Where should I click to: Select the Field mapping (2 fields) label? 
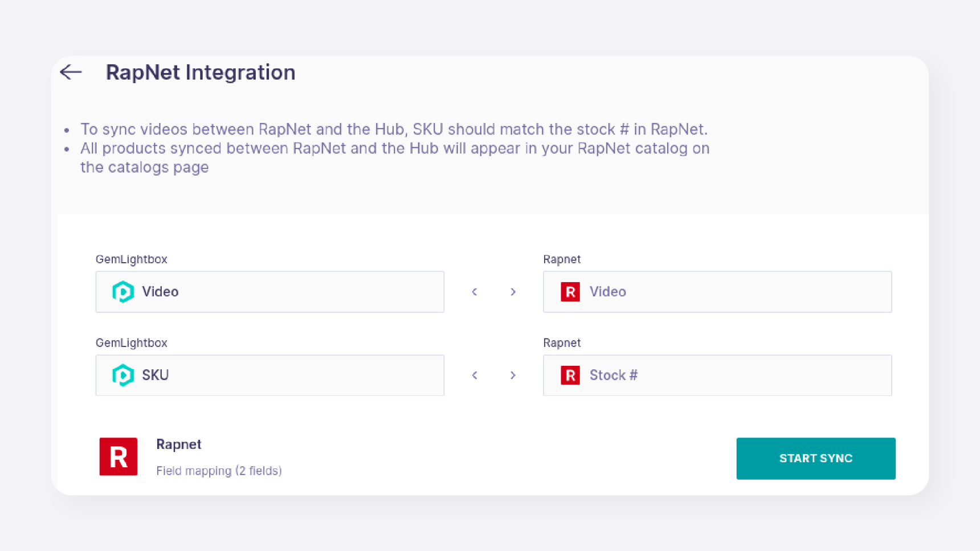pos(219,470)
